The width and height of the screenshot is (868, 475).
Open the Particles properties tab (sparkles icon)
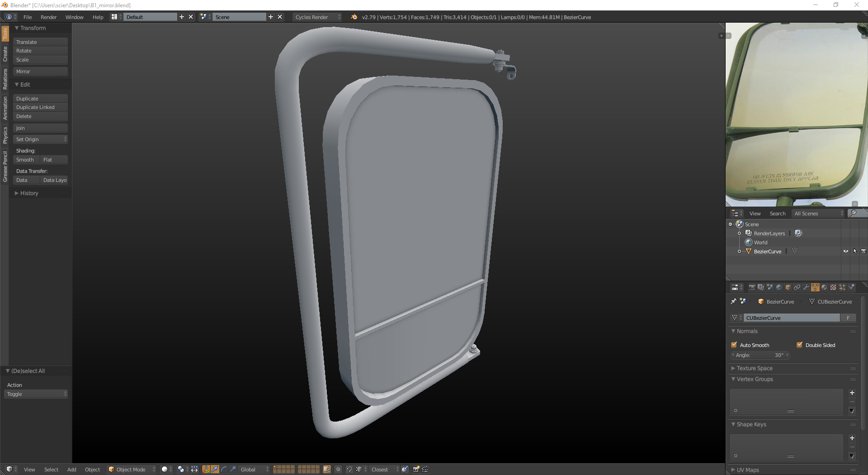pos(842,287)
